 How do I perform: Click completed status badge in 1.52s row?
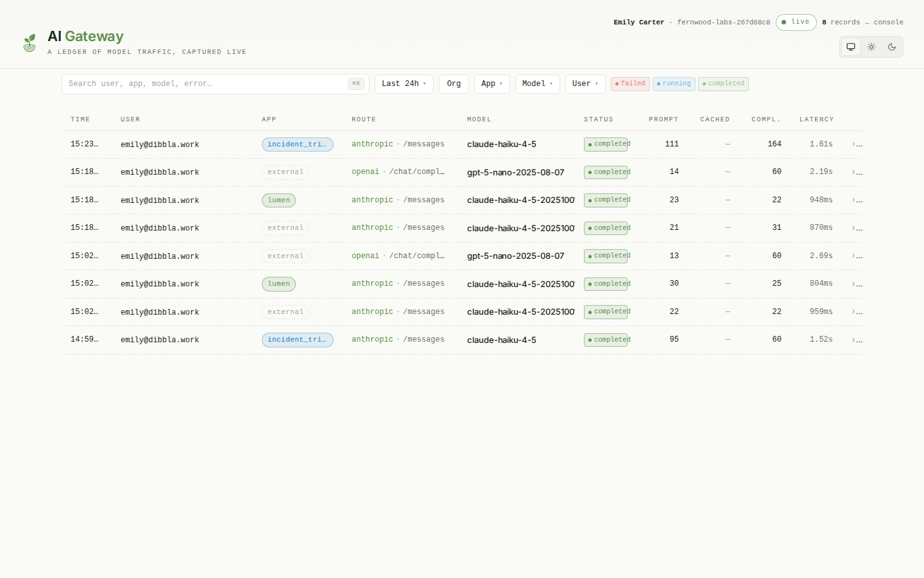(606, 340)
